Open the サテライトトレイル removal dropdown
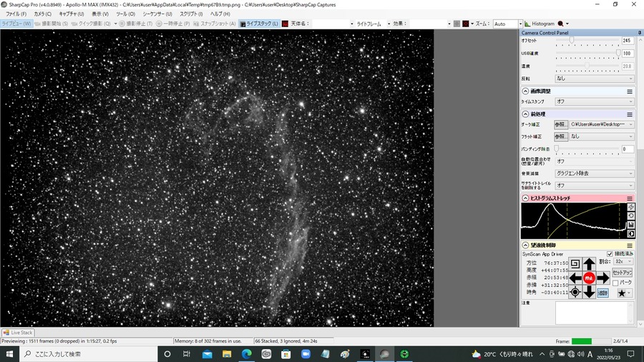The width and height of the screenshot is (644, 362). (x=595, y=185)
